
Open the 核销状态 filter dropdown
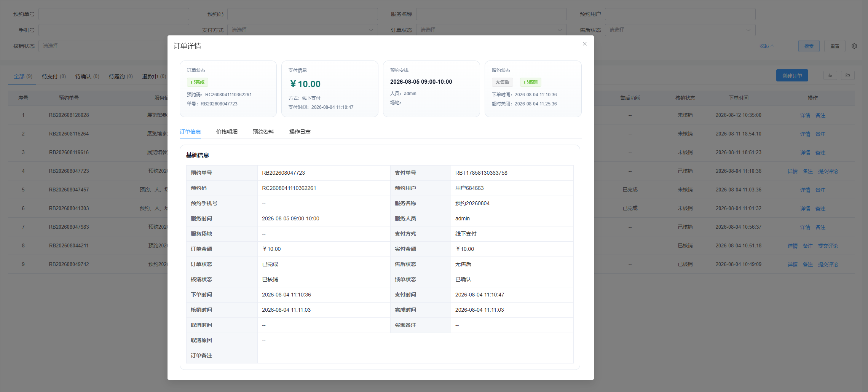pyautogui.click(x=103, y=46)
